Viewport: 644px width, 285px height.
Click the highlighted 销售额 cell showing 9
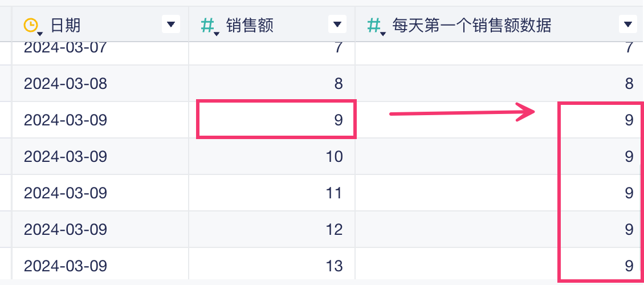click(276, 120)
